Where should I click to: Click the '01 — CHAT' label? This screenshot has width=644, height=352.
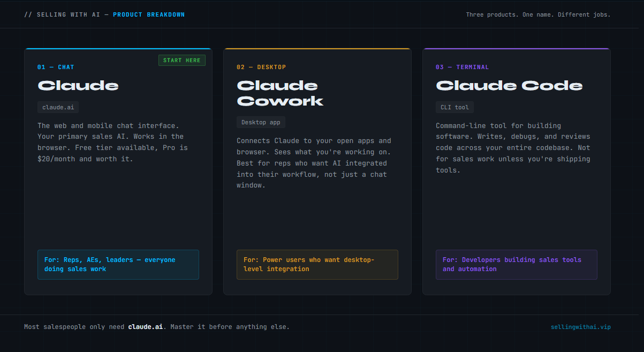click(56, 67)
